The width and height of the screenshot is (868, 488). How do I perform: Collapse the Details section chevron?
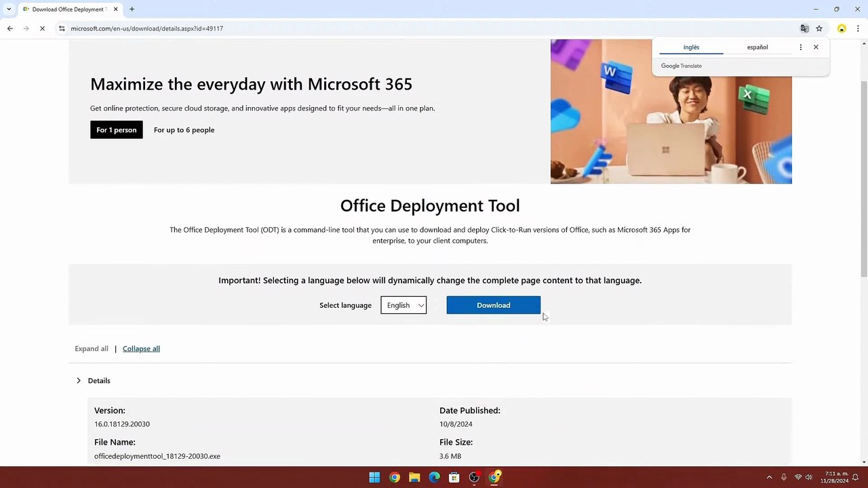tap(79, 380)
